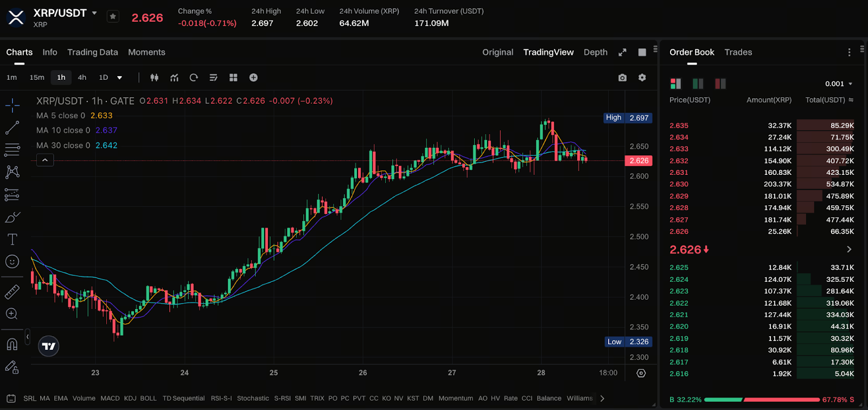Viewport: 868px width, 410px height.
Task: Select the text annotation tool
Action: click(x=12, y=239)
